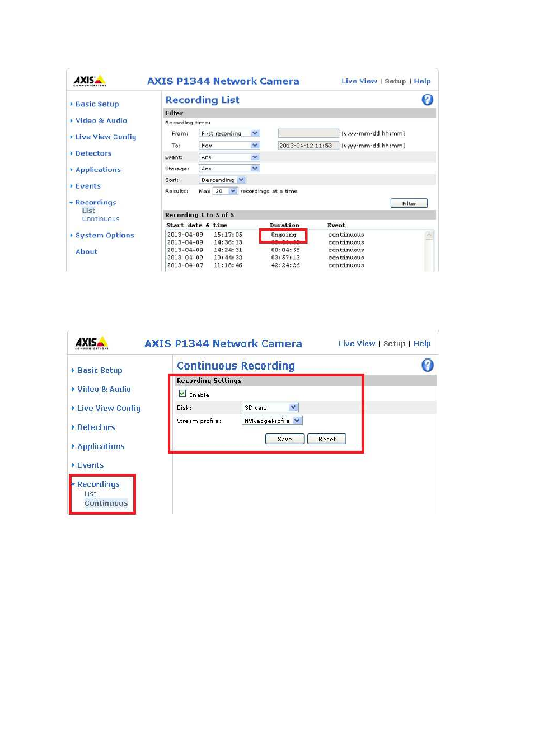This screenshot has width=534, height=756.
Task: Select recording row starting 2013-04-09 15:17:05
Action: point(296,235)
